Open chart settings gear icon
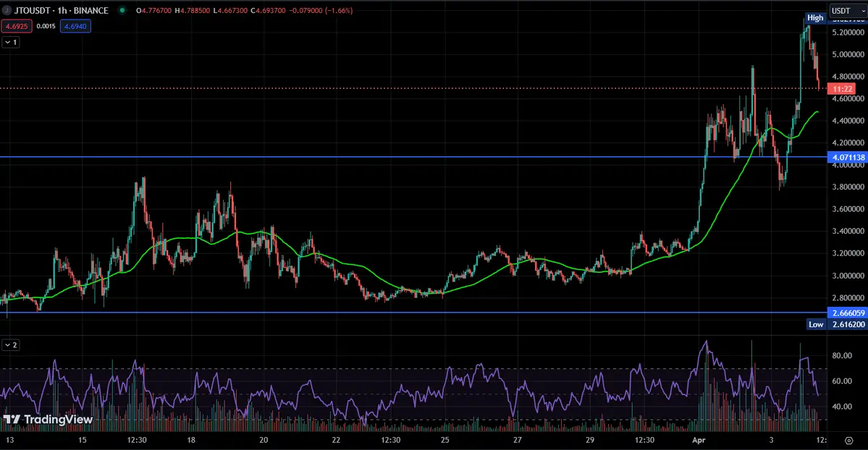868x450 pixels. tap(849, 441)
